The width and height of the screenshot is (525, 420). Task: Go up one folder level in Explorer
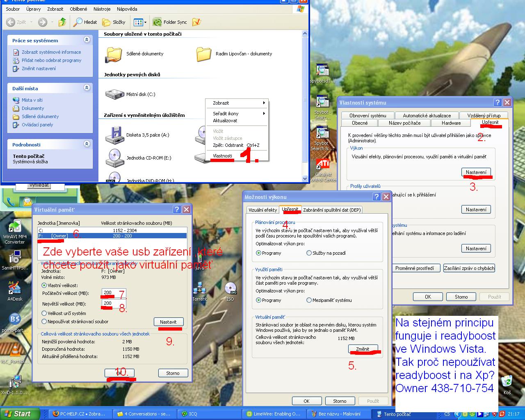point(62,22)
